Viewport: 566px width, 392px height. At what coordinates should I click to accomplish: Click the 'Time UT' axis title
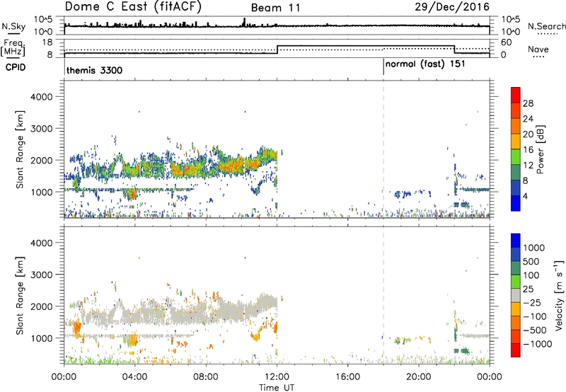(x=277, y=388)
